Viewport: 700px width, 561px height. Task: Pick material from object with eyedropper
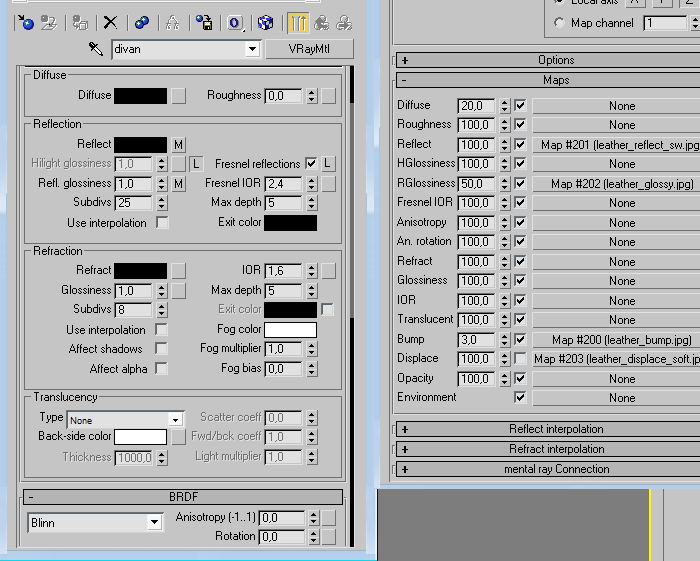pyautogui.click(x=96, y=49)
